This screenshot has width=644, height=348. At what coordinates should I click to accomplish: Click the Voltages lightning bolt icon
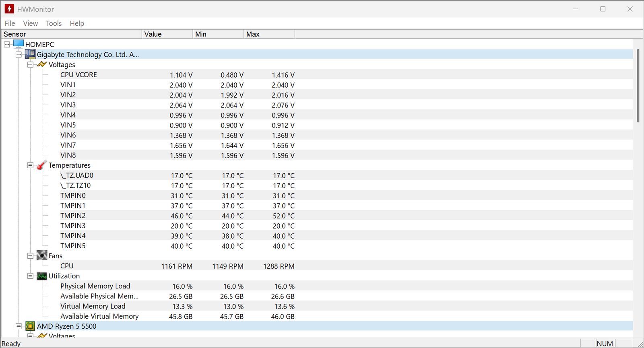click(x=42, y=64)
